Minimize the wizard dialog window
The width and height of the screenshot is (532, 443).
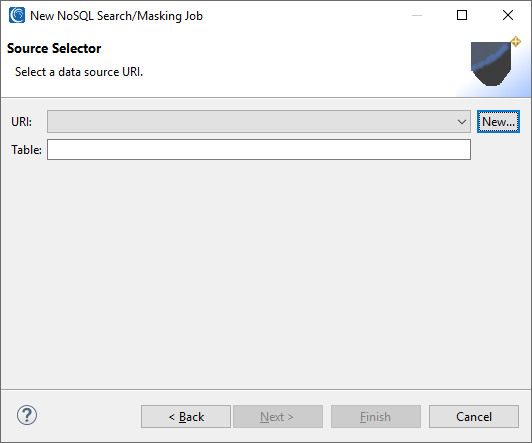[x=417, y=15]
